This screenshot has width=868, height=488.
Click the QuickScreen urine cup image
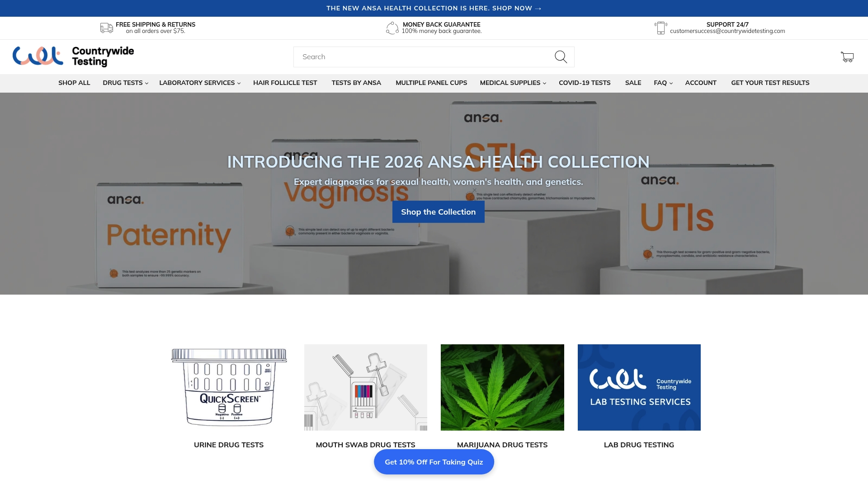(229, 387)
